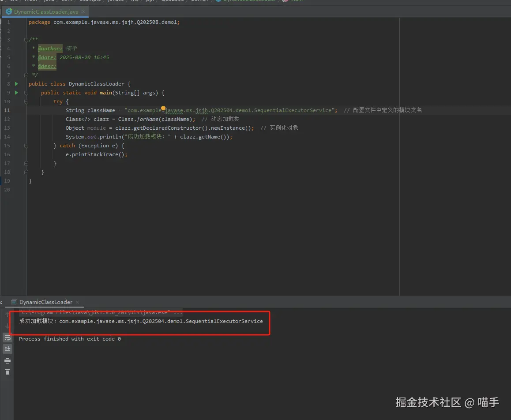
Task: Click the 'catch' keyword
Action: point(67,146)
